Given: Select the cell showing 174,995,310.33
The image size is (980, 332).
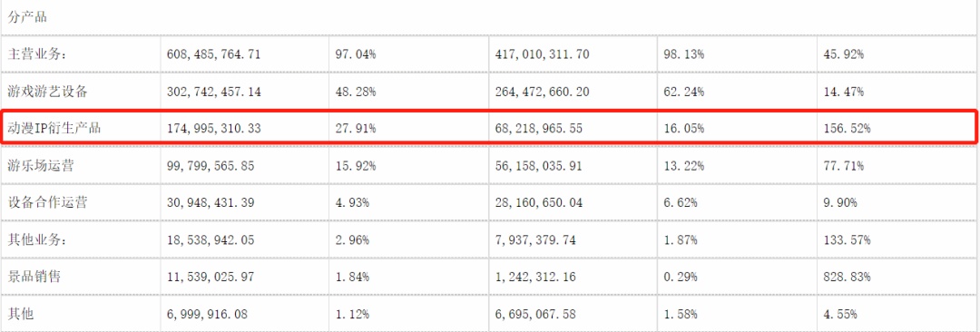Looking at the screenshot, I should pyautogui.click(x=214, y=129).
